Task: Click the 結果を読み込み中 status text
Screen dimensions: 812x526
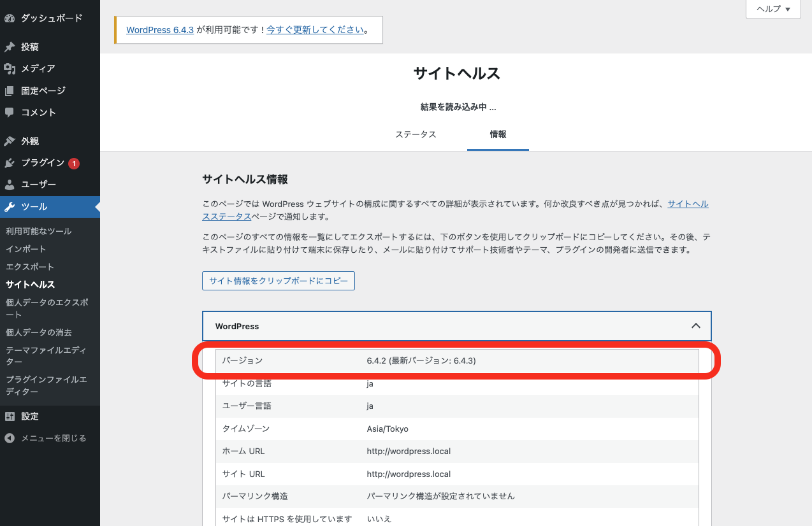Action: click(458, 107)
